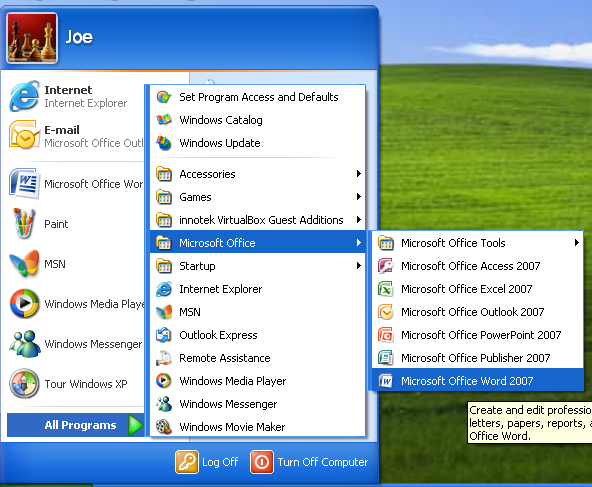Launch the Windows Movie Maker icon

tap(164, 427)
